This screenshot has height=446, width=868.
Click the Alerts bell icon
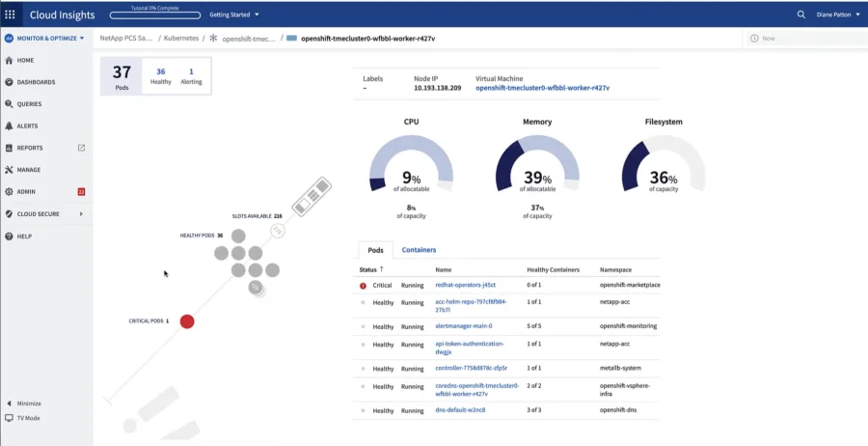(9, 125)
